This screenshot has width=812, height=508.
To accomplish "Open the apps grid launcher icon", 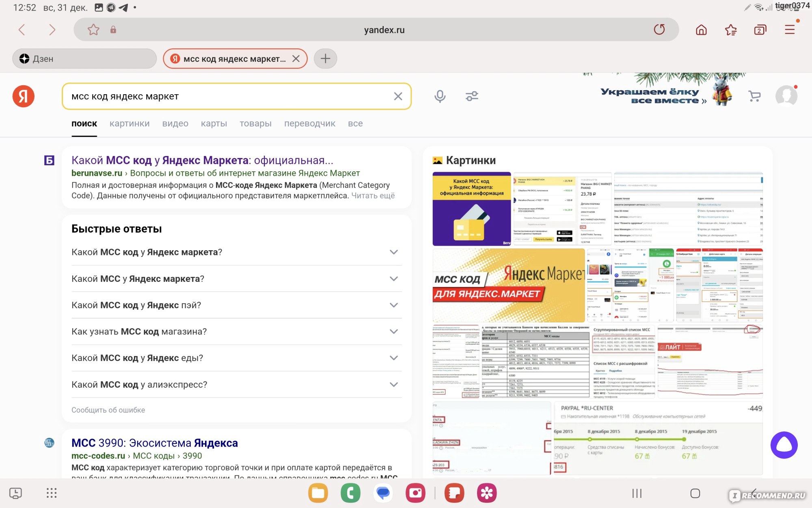I will (52, 493).
